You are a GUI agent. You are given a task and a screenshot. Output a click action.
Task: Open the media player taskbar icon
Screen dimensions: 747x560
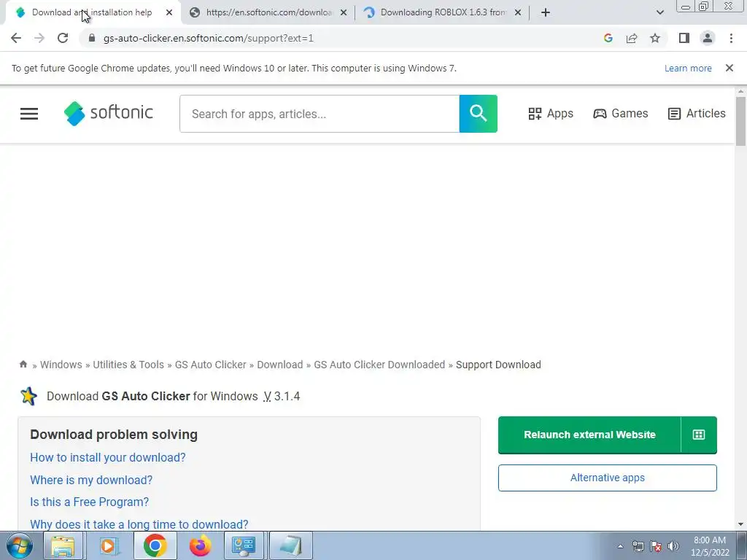(109, 545)
